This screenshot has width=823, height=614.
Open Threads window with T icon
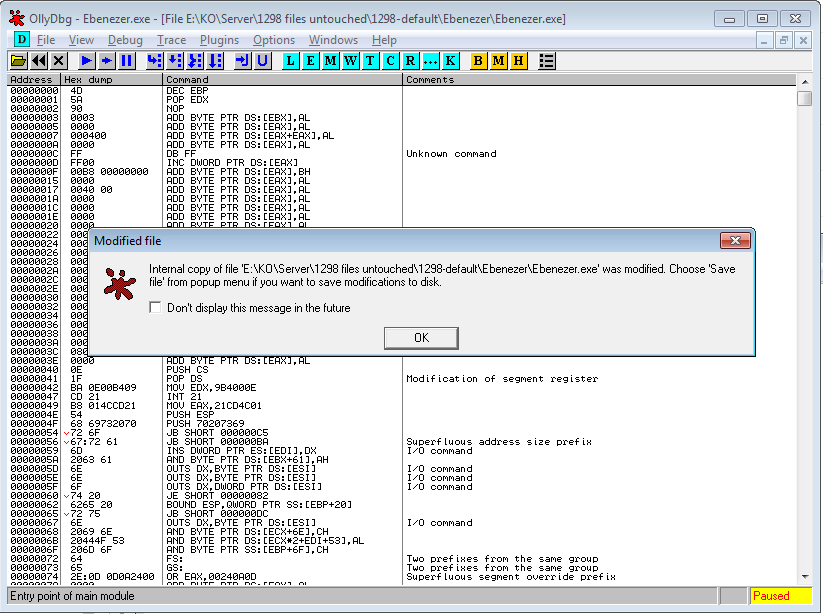pos(370,61)
